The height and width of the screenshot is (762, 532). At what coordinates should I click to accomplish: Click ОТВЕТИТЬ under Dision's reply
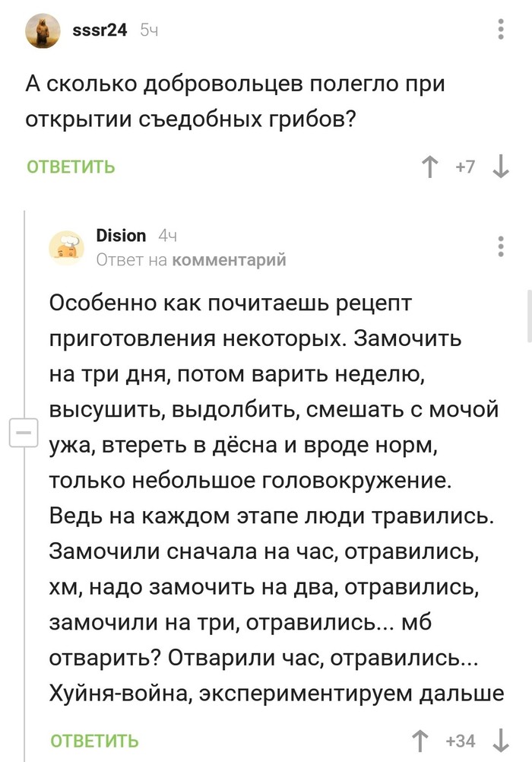(x=93, y=739)
